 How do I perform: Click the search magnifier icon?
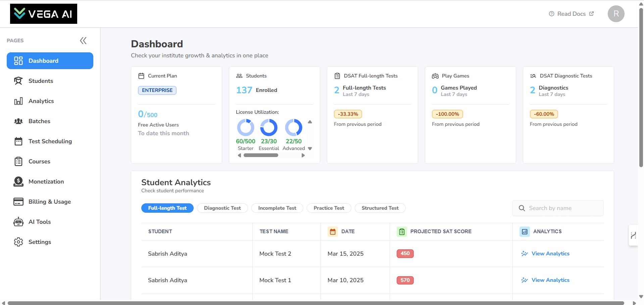coord(522,208)
